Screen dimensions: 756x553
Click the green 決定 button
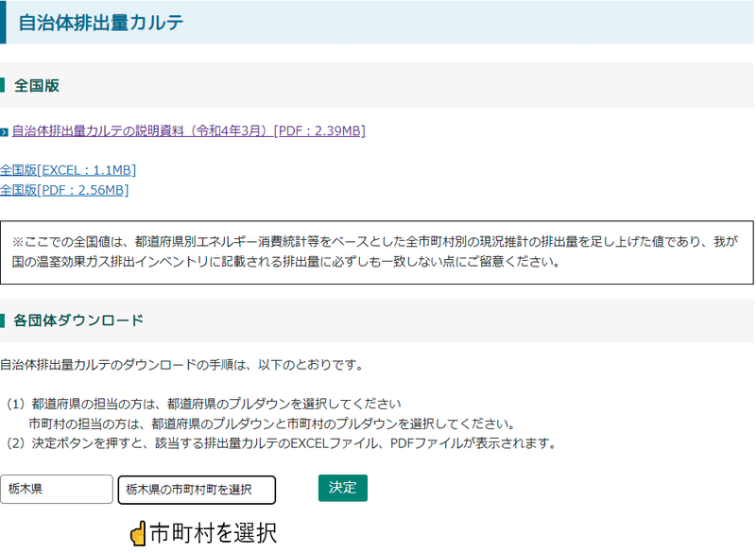(343, 488)
